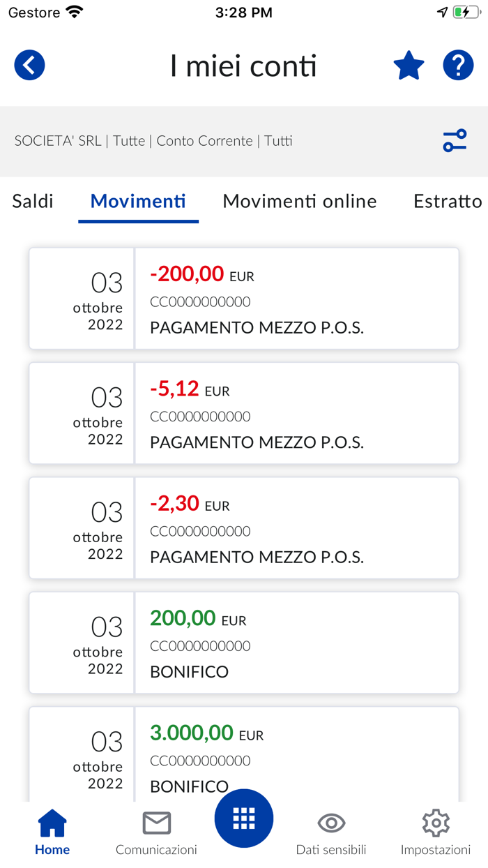Open the central blue grid menu
Screen dimensions: 488x868
click(243, 818)
